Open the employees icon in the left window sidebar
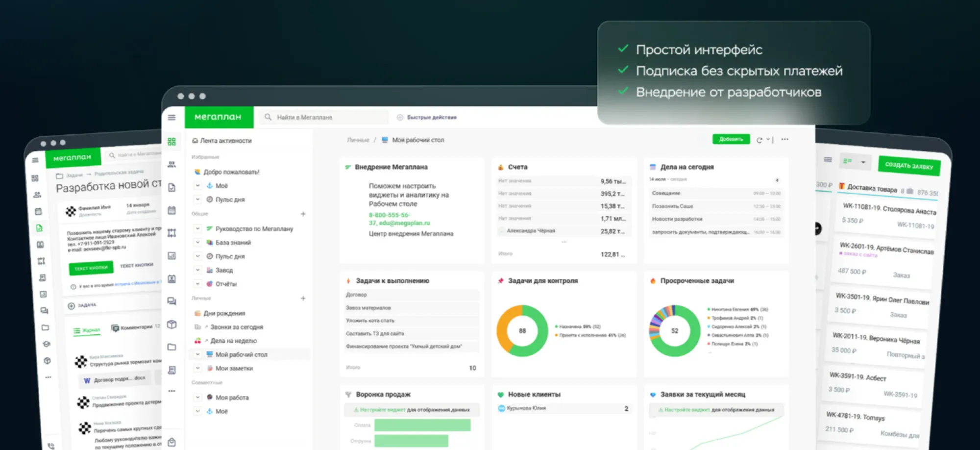Image resolution: width=980 pixels, height=450 pixels. coord(37,195)
